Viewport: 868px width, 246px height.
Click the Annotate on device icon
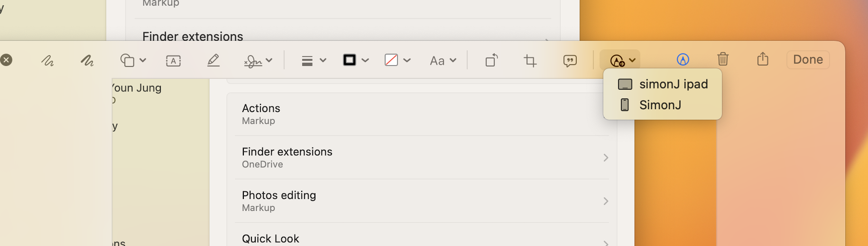click(x=617, y=61)
